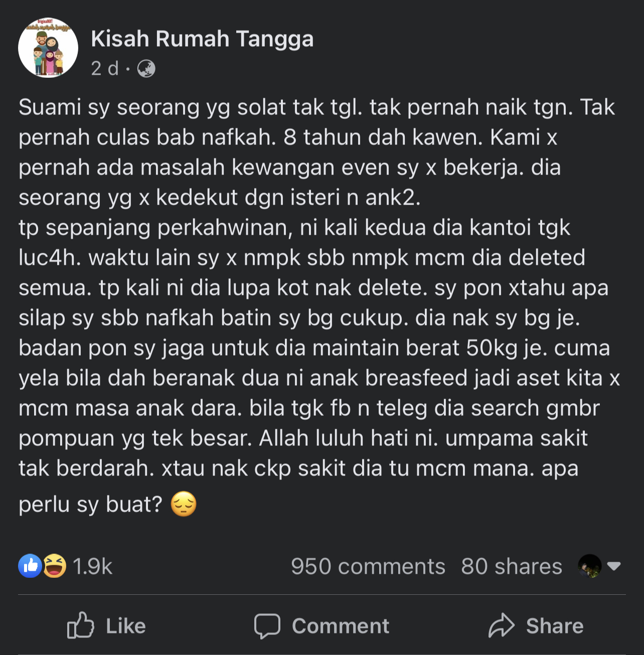
Task: Click the Share arrow icon
Action: pos(502,625)
